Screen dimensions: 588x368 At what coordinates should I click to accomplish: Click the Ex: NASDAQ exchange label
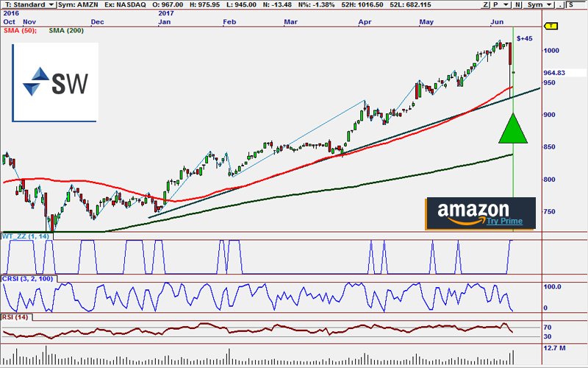[125, 4]
